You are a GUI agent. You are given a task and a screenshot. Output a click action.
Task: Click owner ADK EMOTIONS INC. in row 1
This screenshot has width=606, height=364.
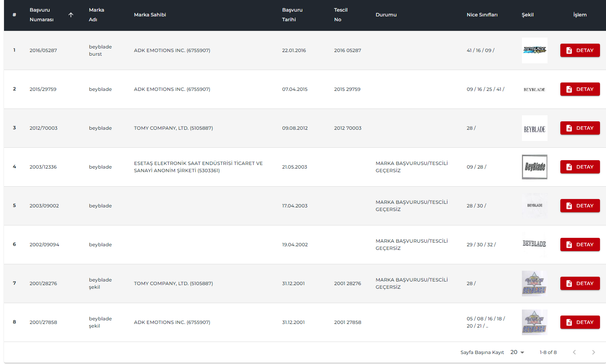pyautogui.click(x=172, y=50)
